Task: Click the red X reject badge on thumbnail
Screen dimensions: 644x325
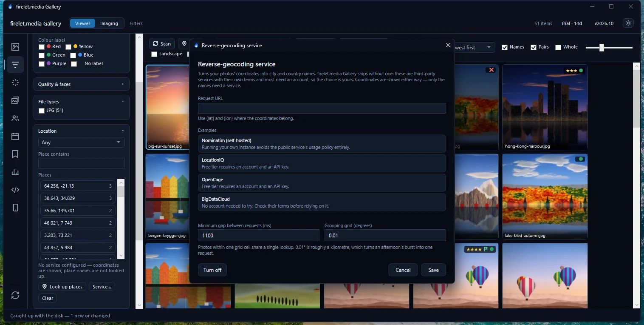Action: click(491, 70)
